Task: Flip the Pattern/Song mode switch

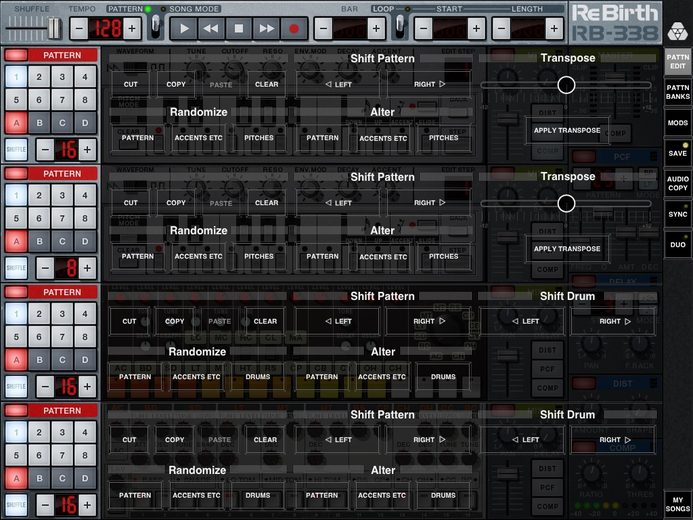Action: 156,26
